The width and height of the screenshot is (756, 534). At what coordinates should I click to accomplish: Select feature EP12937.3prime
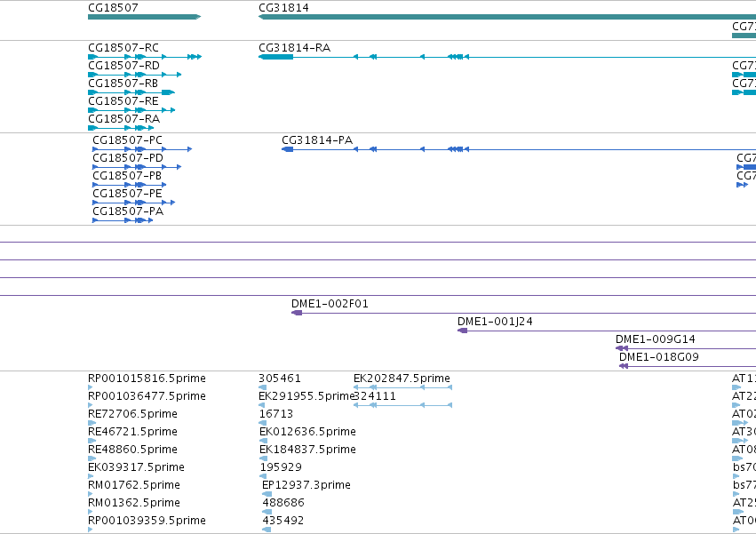click(x=306, y=486)
